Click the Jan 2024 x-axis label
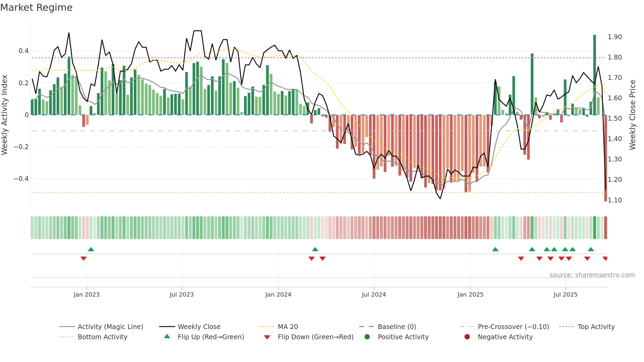Viewport: 644px width, 362px height. pos(278,294)
